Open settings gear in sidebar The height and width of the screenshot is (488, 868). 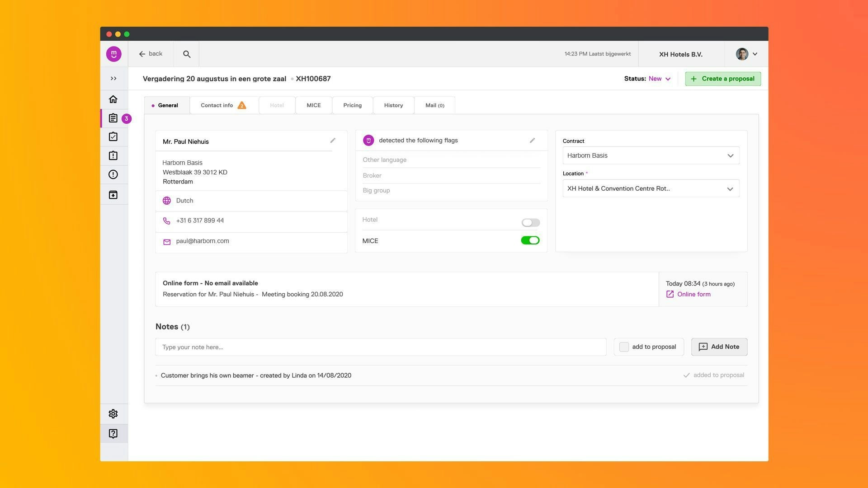113,414
